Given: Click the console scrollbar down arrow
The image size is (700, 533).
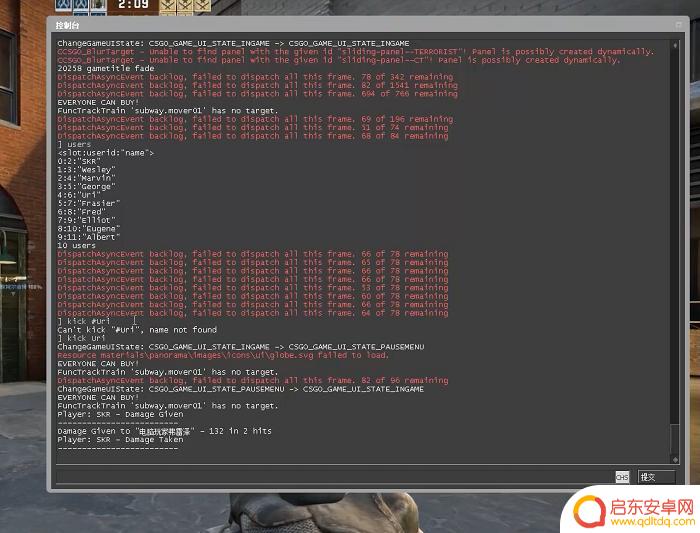Looking at the screenshot, I should [x=675, y=459].
